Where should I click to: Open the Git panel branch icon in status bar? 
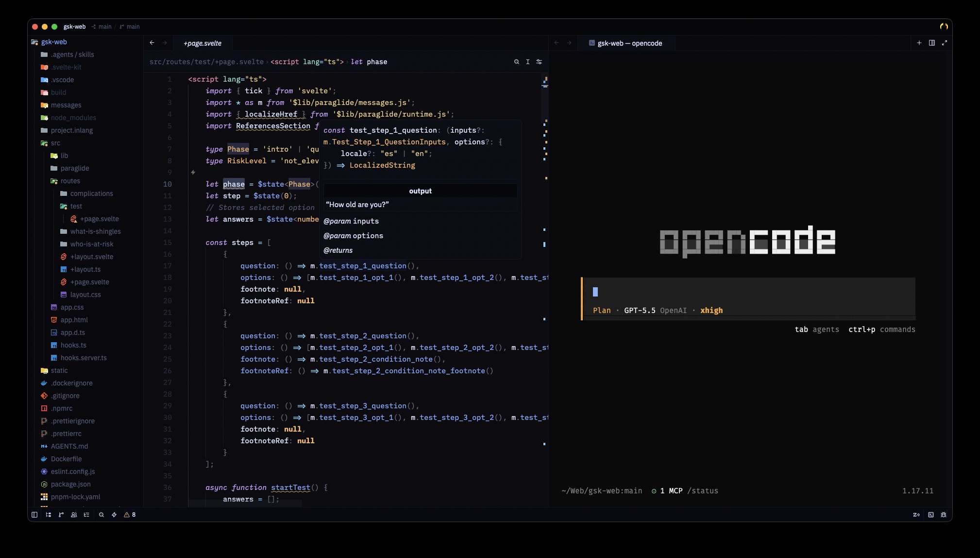coord(61,515)
